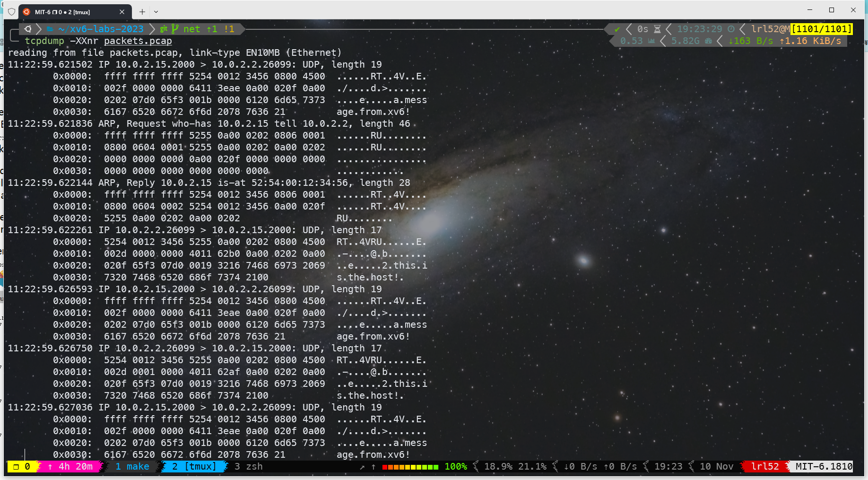Click the ↓0 B/s ↑0 B/s status segment
The width and height of the screenshot is (868, 480).
(x=600, y=466)
